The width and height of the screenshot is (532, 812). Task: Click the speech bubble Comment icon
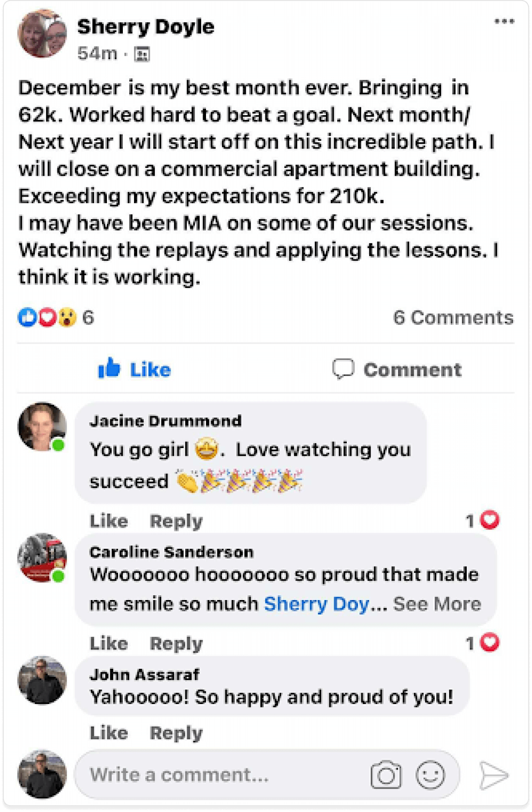pos(343,369)
